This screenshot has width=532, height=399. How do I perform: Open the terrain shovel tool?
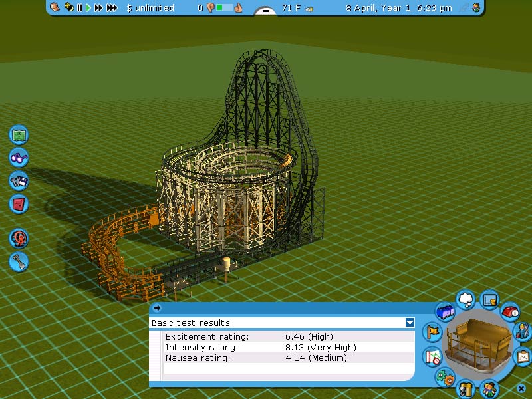point(19,262)
